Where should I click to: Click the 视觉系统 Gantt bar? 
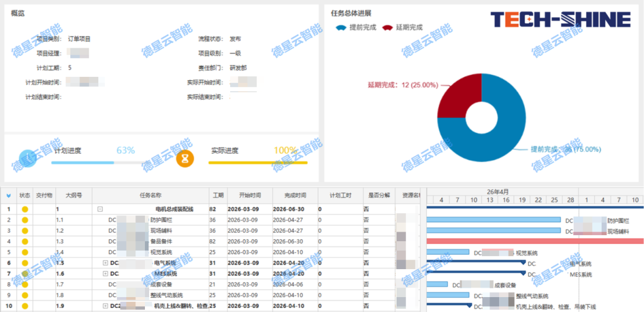[x=448, y=252]
